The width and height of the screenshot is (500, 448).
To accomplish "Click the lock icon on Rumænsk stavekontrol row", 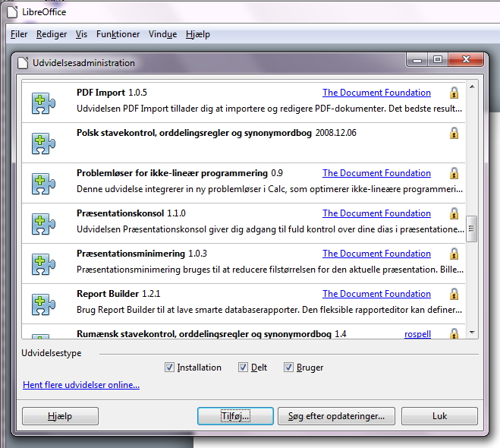I will click(454, 333).
